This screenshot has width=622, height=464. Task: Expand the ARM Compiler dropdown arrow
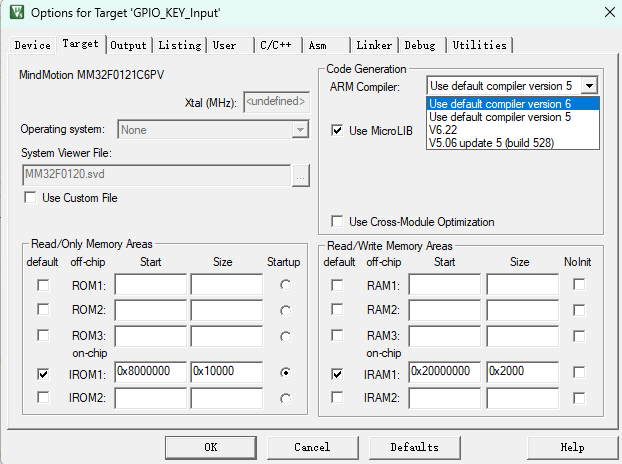click(x=590, y=87)
